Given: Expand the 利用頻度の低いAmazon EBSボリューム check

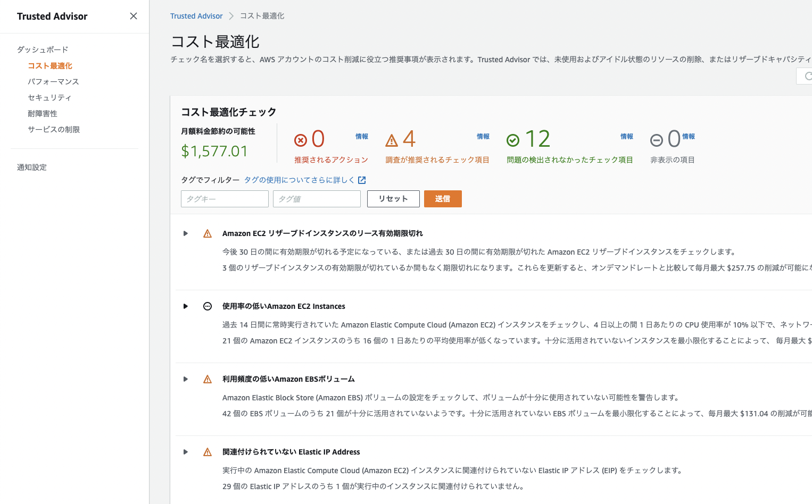Looking at the screenshot, I should pyautogui.click(x=186, y=379).
